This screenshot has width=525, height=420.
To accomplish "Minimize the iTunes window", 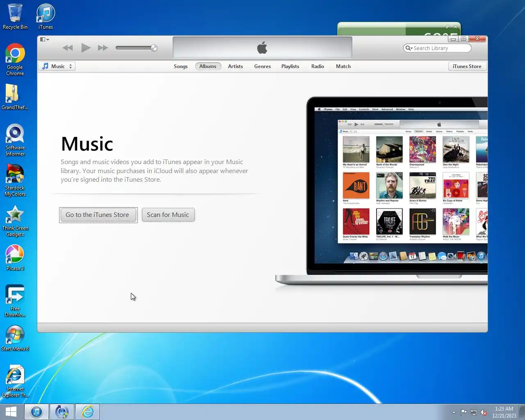I will (453, 39).
